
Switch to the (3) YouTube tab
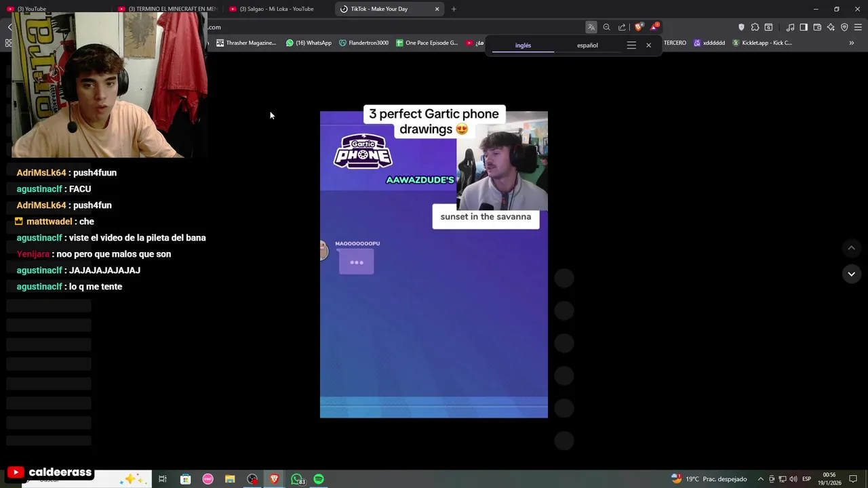pyautogui.click(x=54, y=9)
